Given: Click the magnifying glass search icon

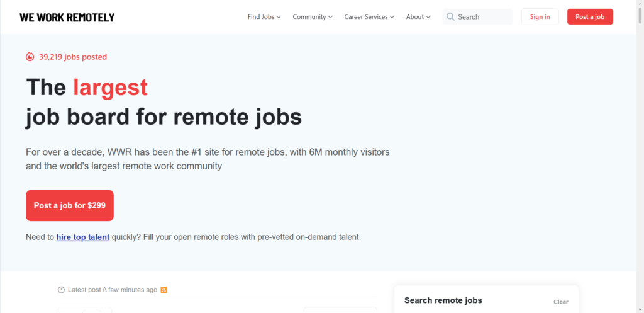Looking at the screenshot, I should click(x=450, y=17).
